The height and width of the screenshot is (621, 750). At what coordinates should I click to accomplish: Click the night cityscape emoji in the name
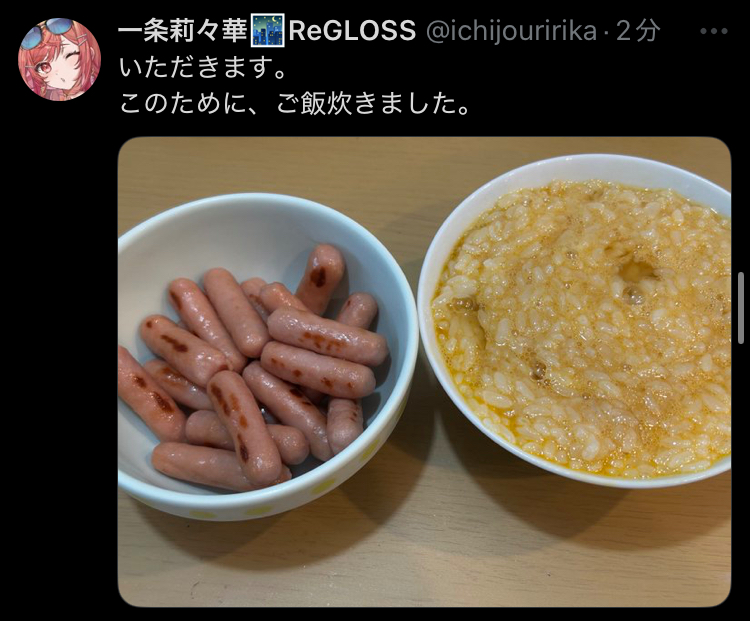(x=268, y=31)
